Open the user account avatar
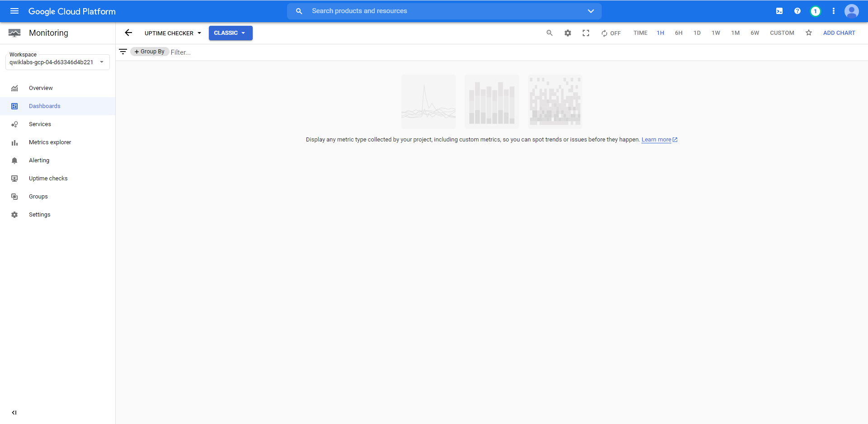The height and width of the screenshot is (424, 868). pyautogui.click(x=852, y=11)
